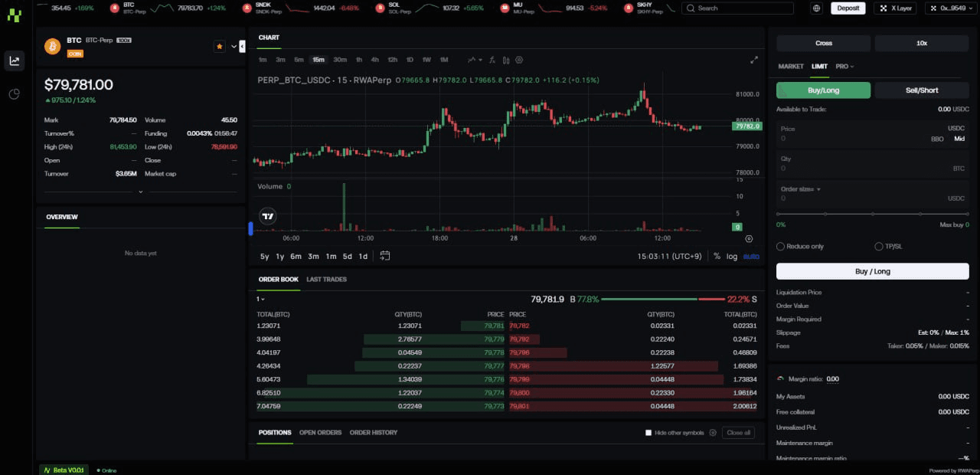Image resolution: width=980 pixels, height=475 pixels.
Task: Select the SKHY-Perp ticker icon
Action: click(x=629, y=8)
